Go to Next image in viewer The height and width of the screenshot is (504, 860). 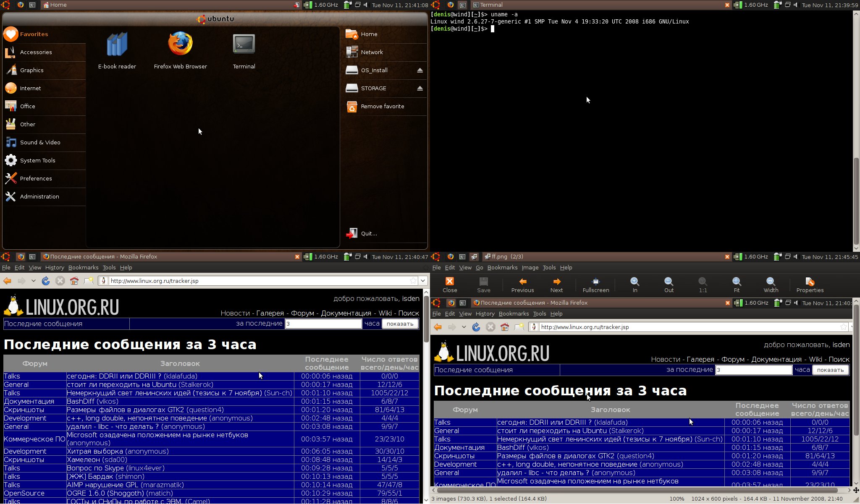point(557,285)
